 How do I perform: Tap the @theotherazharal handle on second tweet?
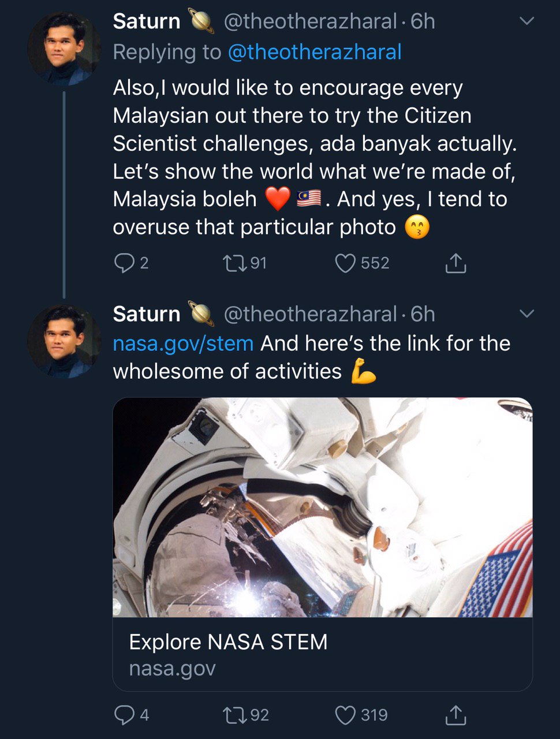click(310, 314)
